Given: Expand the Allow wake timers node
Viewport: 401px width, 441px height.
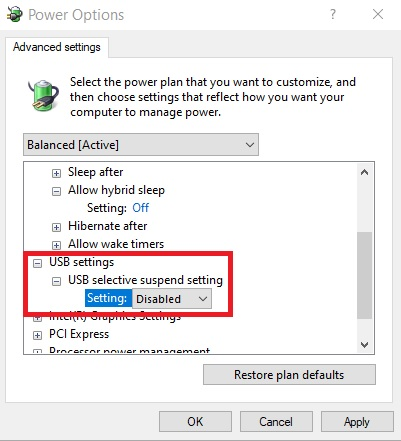Looking at the screenshot, I should 56,245.
